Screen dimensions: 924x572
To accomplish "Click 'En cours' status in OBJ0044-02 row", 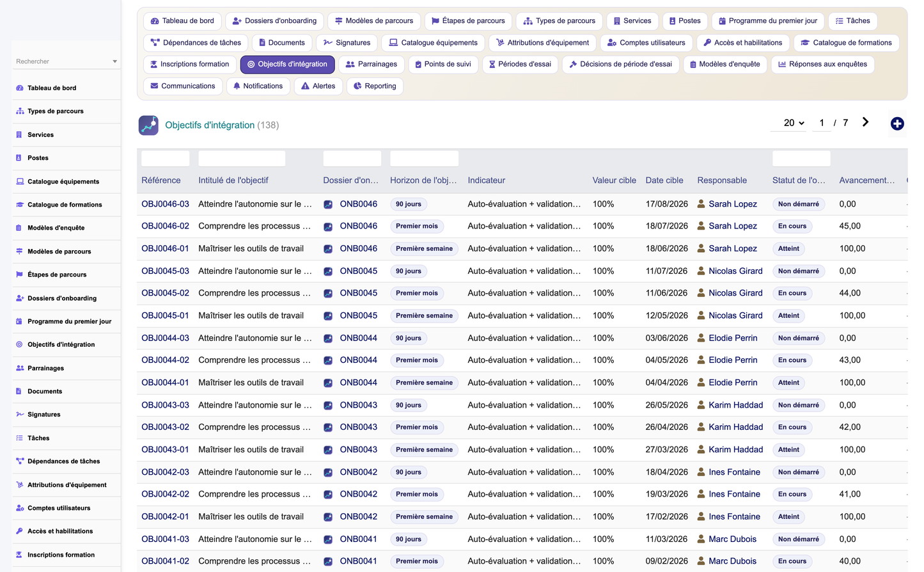I will click(792, 360).
